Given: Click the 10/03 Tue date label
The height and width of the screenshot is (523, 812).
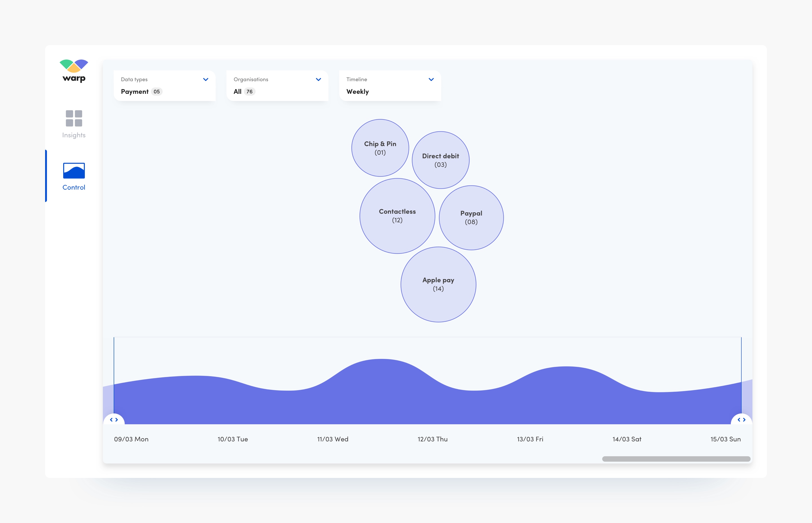Looking at the screenshot, I should (x=233, y=439).
